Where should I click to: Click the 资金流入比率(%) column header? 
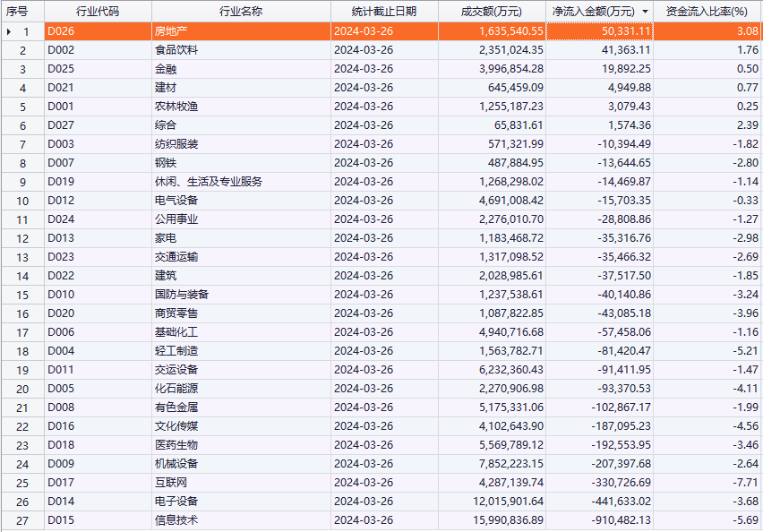707,12
